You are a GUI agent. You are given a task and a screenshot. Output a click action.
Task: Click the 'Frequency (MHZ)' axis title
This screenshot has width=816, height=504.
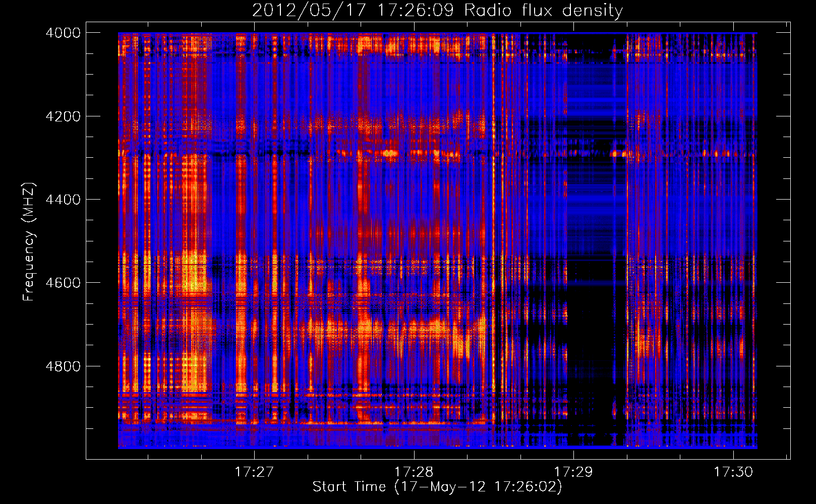coord(29,242)
